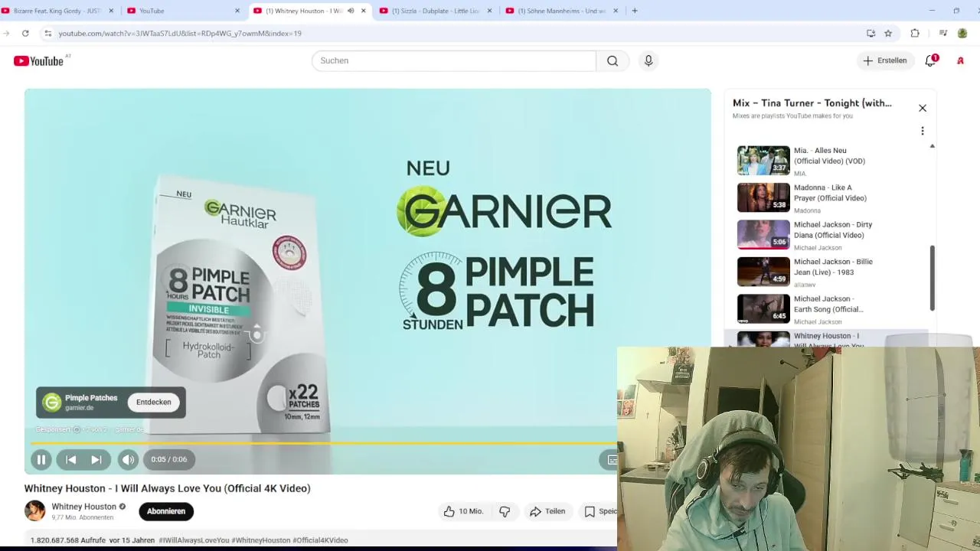
Task: Click Entdecken on the Garnier ad
Action: click(x=154, y=402)
